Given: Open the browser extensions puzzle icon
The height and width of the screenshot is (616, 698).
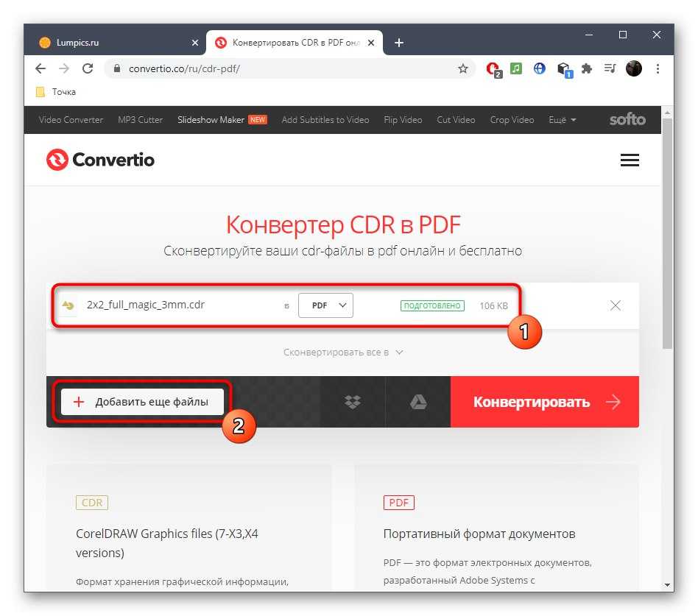Looking at the screenshot, I should click(587, 68).
